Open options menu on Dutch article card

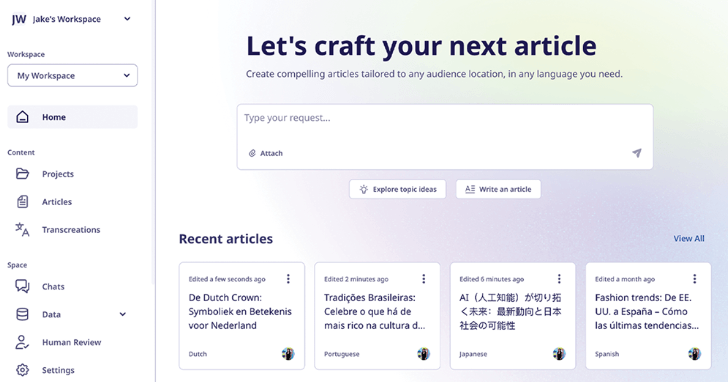click(288, 278)
